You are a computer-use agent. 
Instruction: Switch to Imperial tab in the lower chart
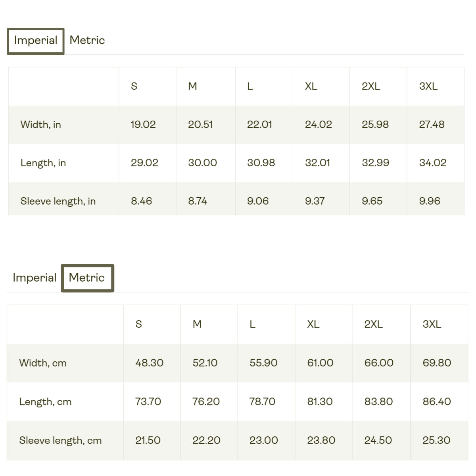tap(35, 278)
